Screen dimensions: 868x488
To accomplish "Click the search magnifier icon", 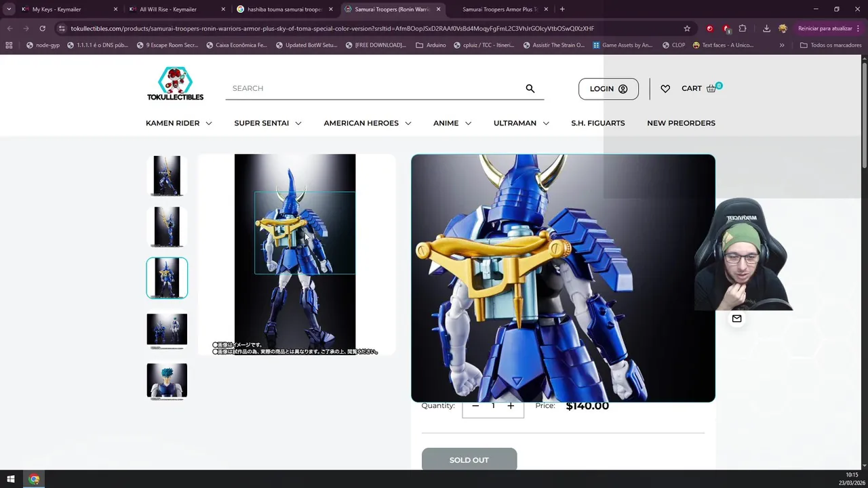I will 530,88.
